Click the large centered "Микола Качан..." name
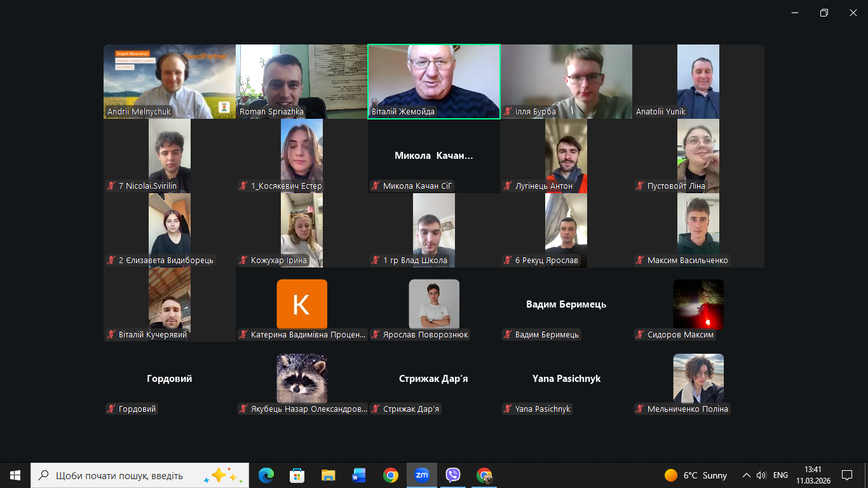This screenshot has height=488, width=868. point(434,156)
